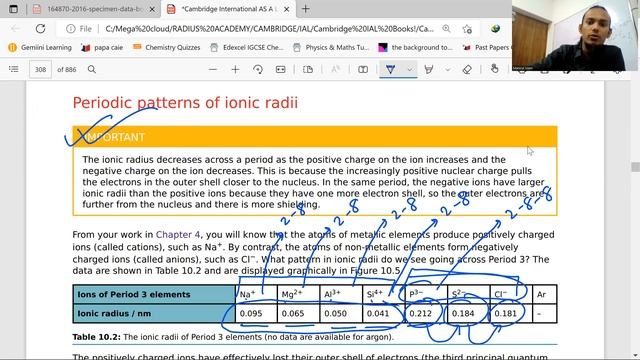This screenshot has width=640, height=360.
Task: Open the Past Papers bookmark
Action: click(486, 47)
